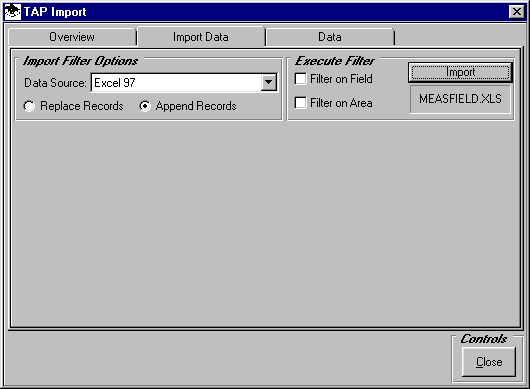Image resolution: width=530 pixels, height=389 pixels.
Task: Click the Close button in Controls
Action: [x=489, y=362]
